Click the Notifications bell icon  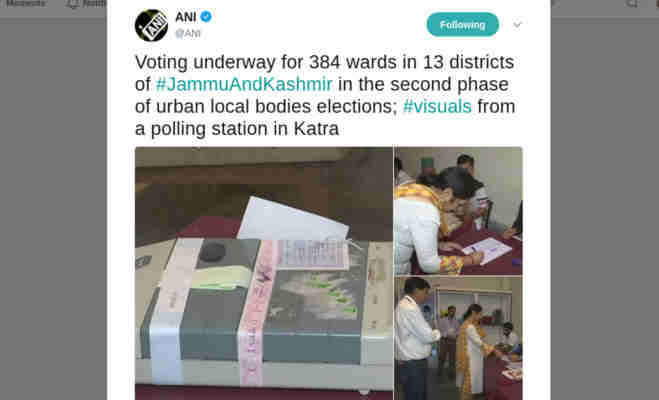point(73,4)
